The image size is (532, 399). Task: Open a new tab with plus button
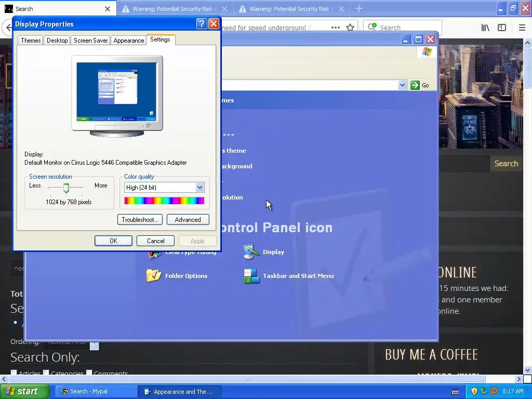(x=358, y=8)
